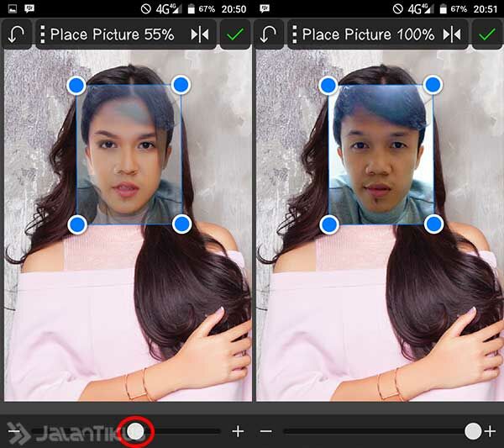504x448 pixels.
Task: Tap the placed face picture in right screen
Action: pyautogui.click(x=381, y=155)
